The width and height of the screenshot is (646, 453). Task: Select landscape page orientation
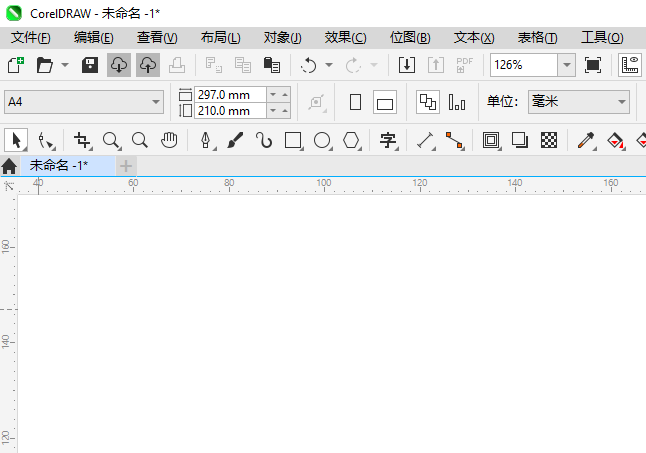coord(385,102)
